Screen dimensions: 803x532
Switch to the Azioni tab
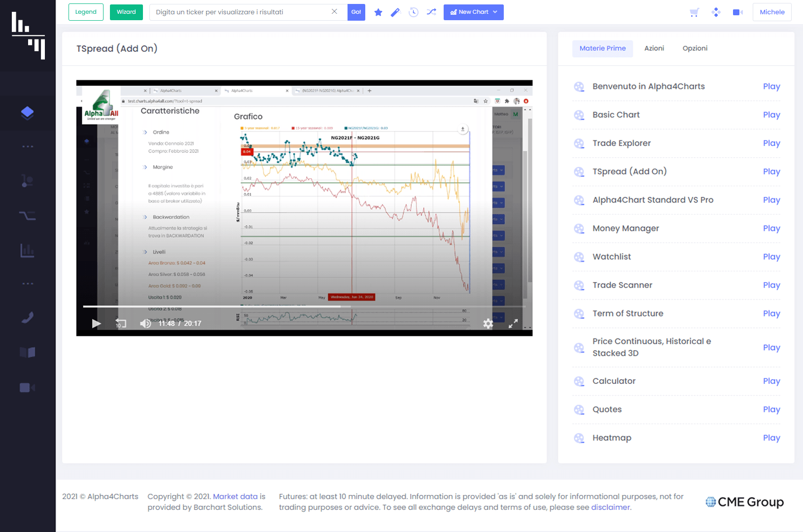click(654, 48)
